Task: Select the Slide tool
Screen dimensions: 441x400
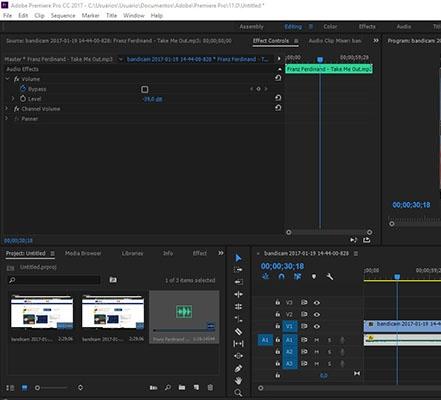Action: pyautogui.click(x=238, y=356)
